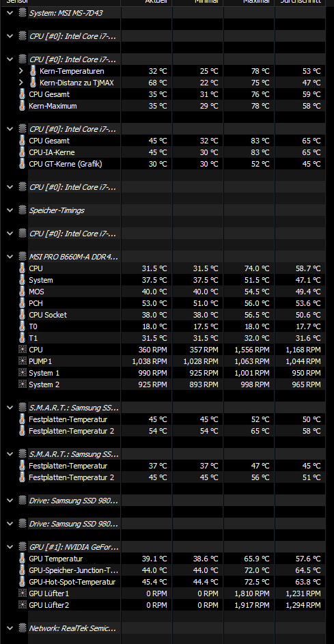Select the System 2 fan label
The image size is (334, 644).
coord(44,384)
